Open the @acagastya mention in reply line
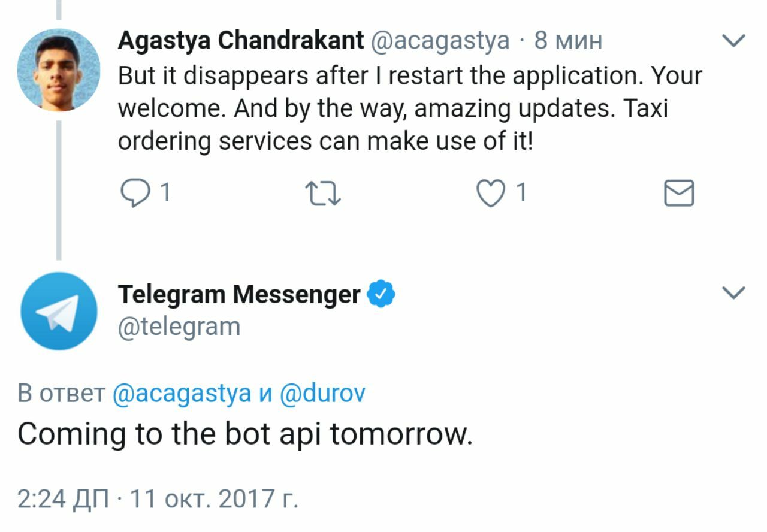 pyautogui.click(x=182, y=394)
